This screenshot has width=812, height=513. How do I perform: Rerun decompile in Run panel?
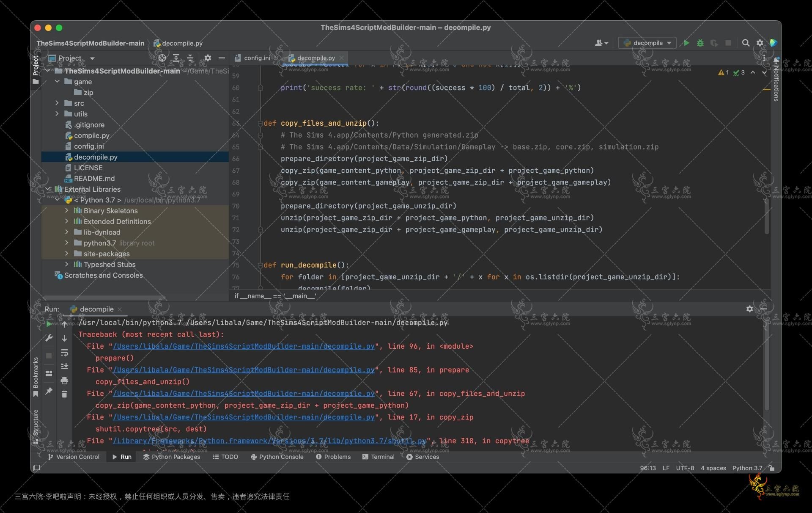(49, 325)
